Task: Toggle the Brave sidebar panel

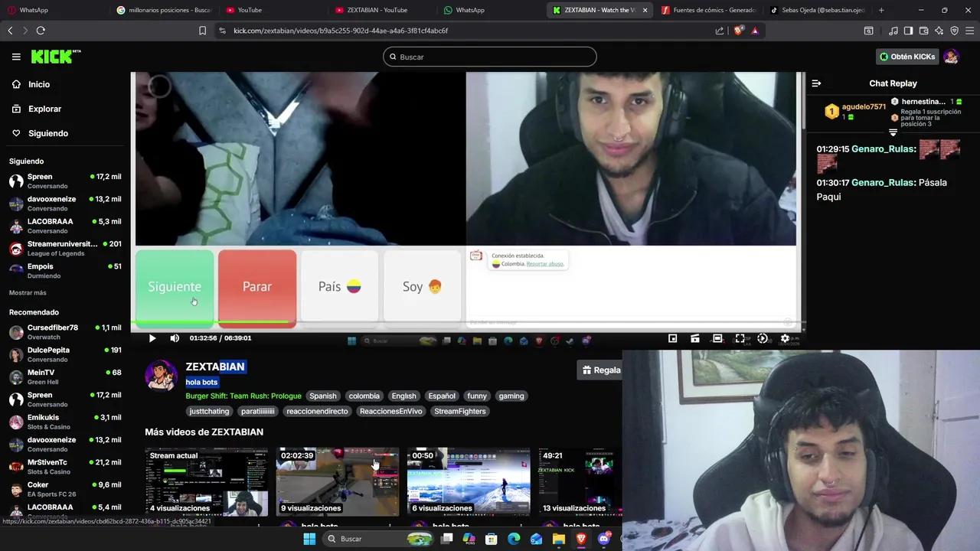Action: (x=908, y=31)
